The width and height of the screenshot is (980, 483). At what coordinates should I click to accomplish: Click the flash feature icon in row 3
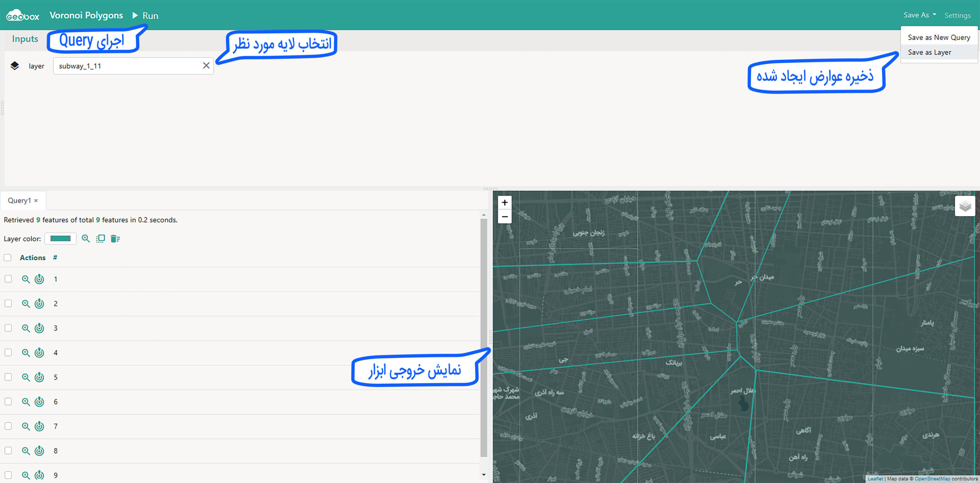(39, 328)
